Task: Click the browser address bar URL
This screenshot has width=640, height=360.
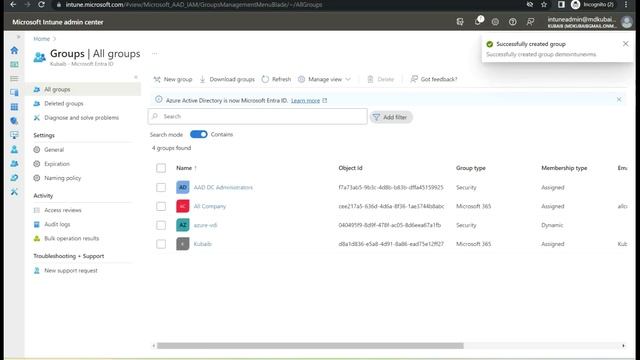Action: point(194,4)
